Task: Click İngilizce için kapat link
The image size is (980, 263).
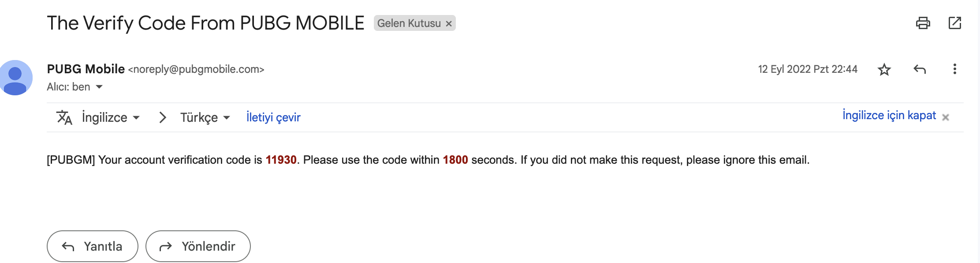Action: click(x=889, y=115)
